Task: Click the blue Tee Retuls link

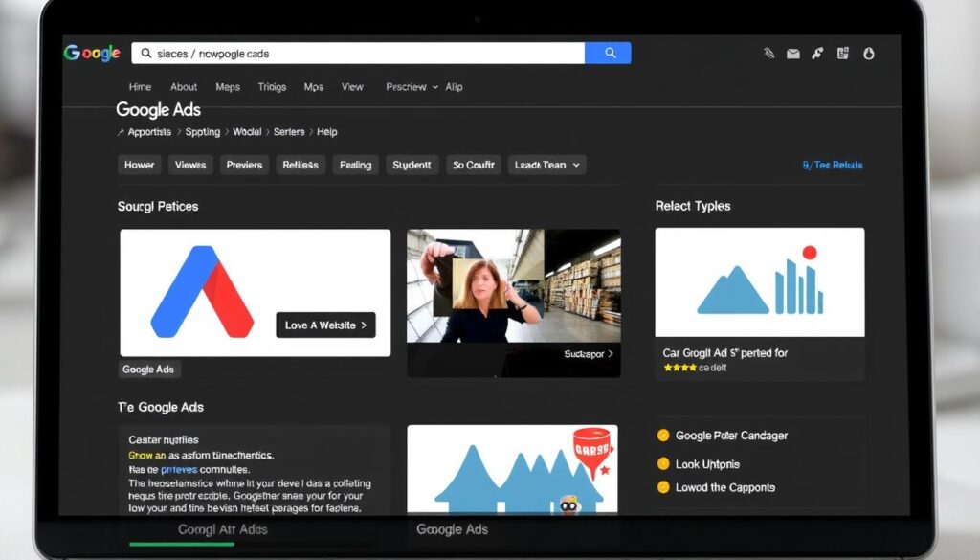Action: [833, 165]
